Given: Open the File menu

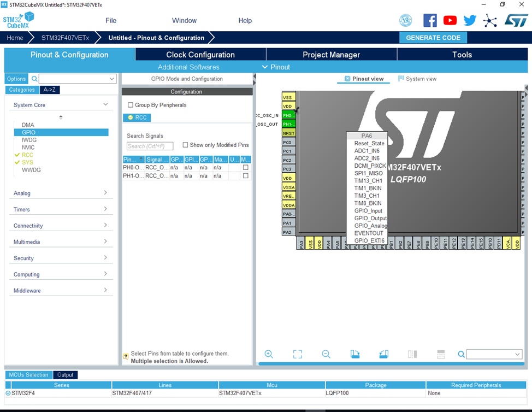Looking at the screenshot, I should point(111,21).
